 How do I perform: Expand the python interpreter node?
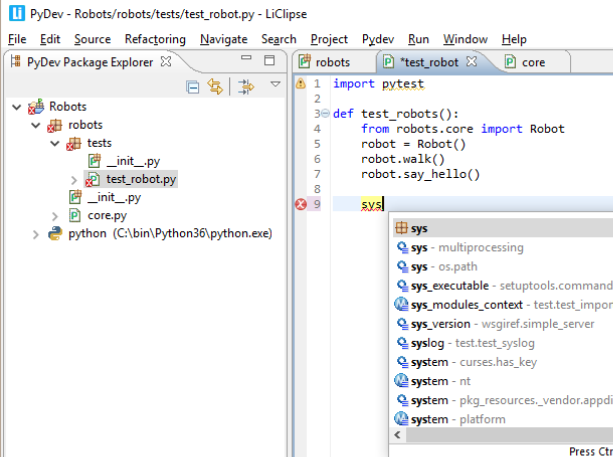[36, 235]
